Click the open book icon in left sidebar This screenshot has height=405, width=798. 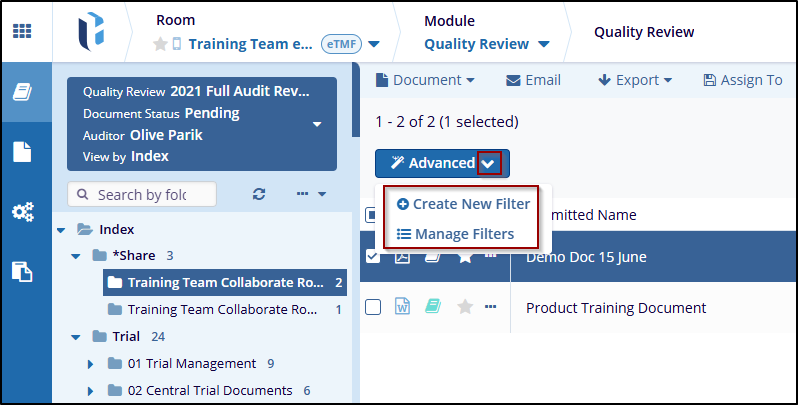coord(22,93)
